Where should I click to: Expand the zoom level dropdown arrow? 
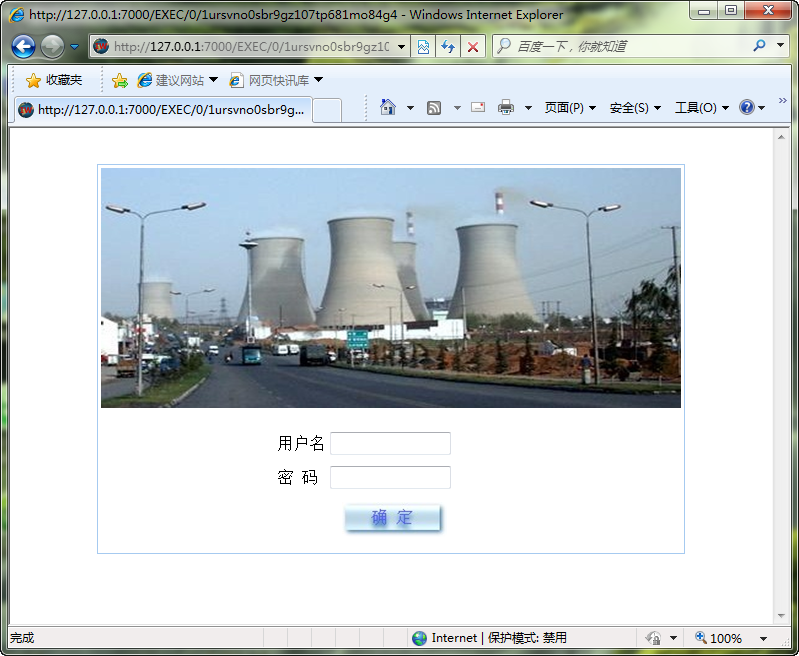763,639
